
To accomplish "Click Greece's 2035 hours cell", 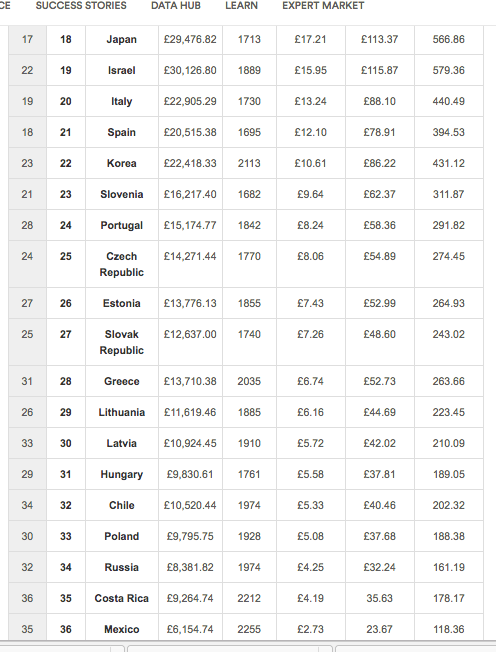I will point(249,381).
